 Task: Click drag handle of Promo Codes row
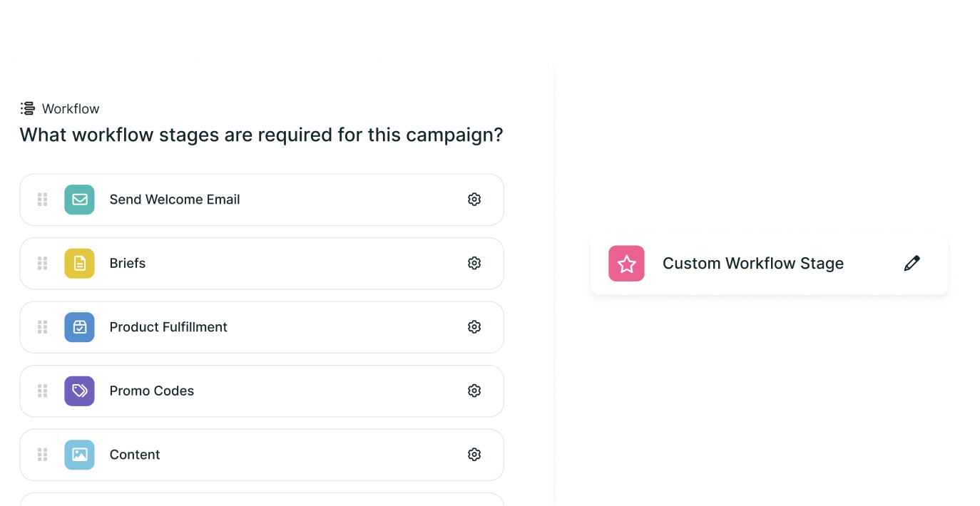pyautogui.click(x=42, y=391)
